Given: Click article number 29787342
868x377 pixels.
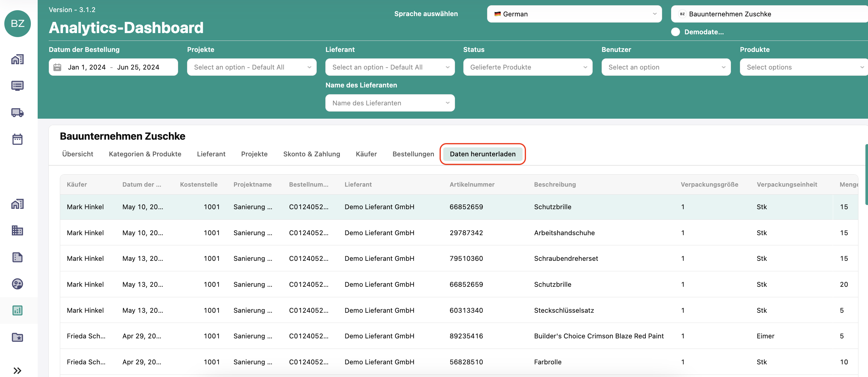Looking at the screenshot, I should (x=466, y=233).
